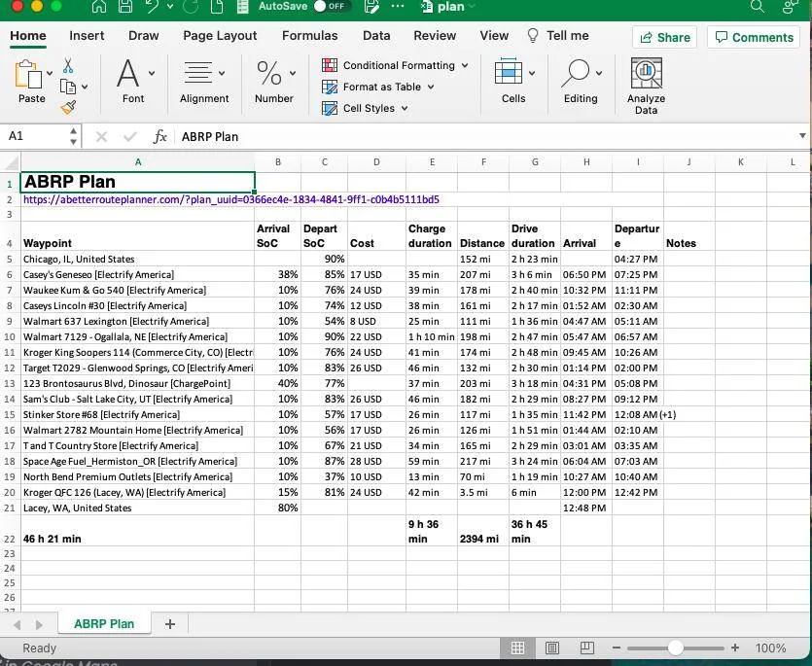
Task: Open the Data ribbon tab
Action: [376, 36]
